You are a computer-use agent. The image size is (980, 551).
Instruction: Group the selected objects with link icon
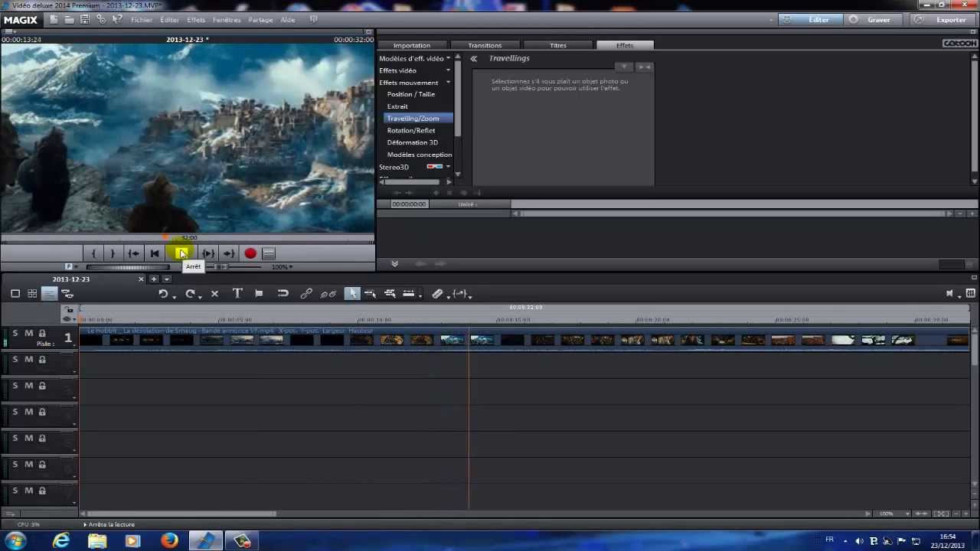(306, 293)
